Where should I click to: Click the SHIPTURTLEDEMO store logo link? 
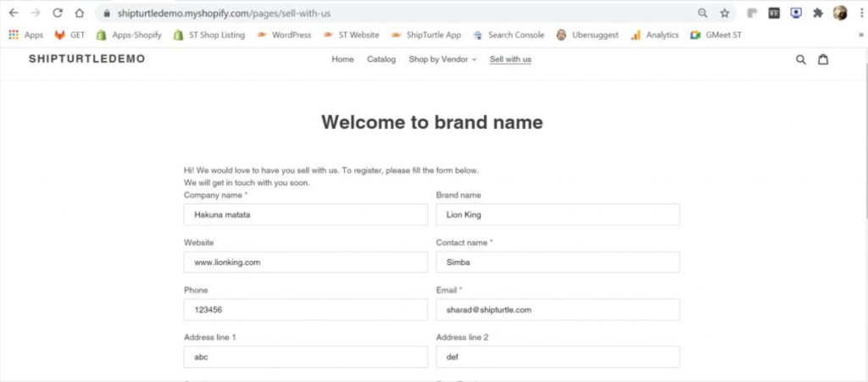pos(87,58)
